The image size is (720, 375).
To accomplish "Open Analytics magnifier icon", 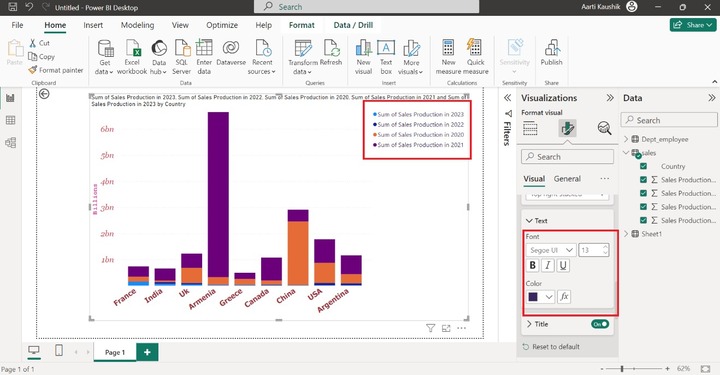I will pos(604,128).
